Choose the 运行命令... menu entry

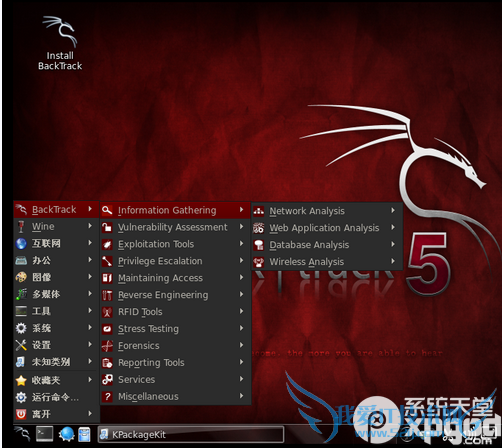point(56,397)
